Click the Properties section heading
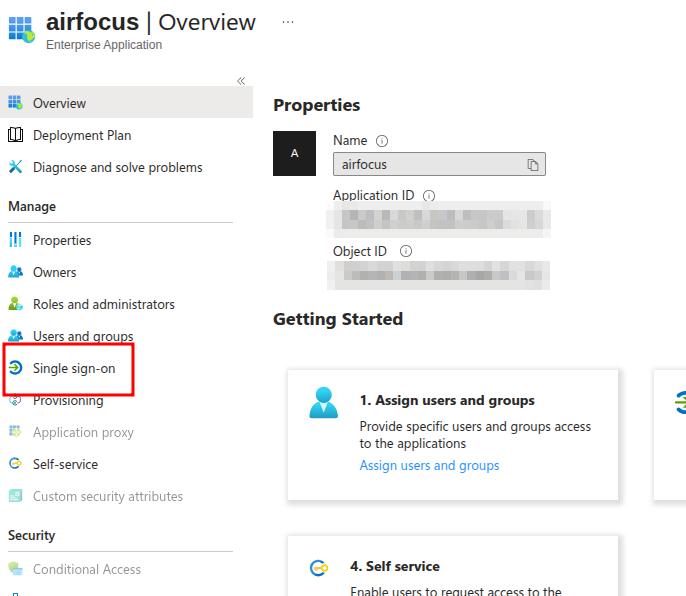 point(317,105)
